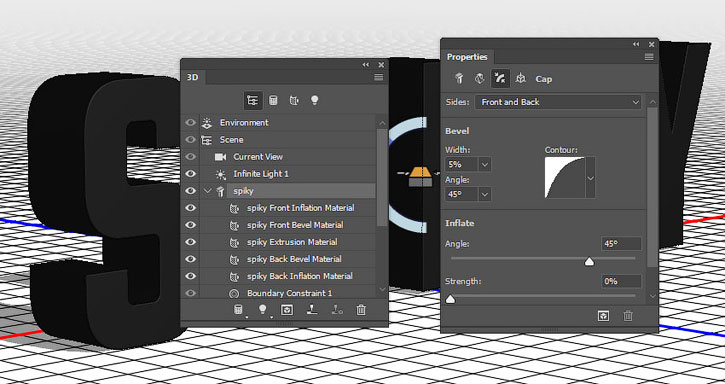The height and width of the screenshot is (384, 725).
Task: Click the Contour curve thumbnail
Action: (x=565, y=178)
